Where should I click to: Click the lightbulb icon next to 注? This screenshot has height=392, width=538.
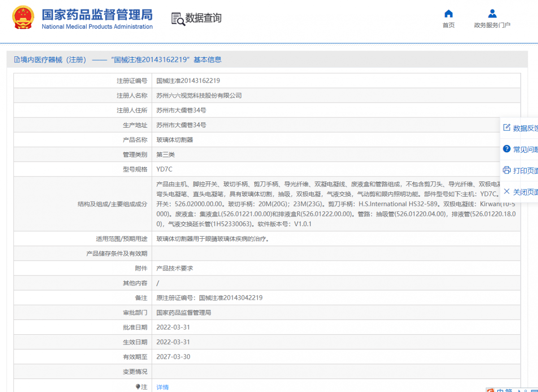tap(138, 386)
